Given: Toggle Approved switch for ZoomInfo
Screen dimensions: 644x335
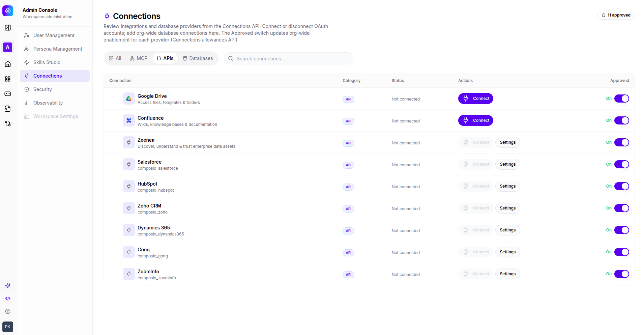Looking at the screenshot, I should tap(622, 274).
